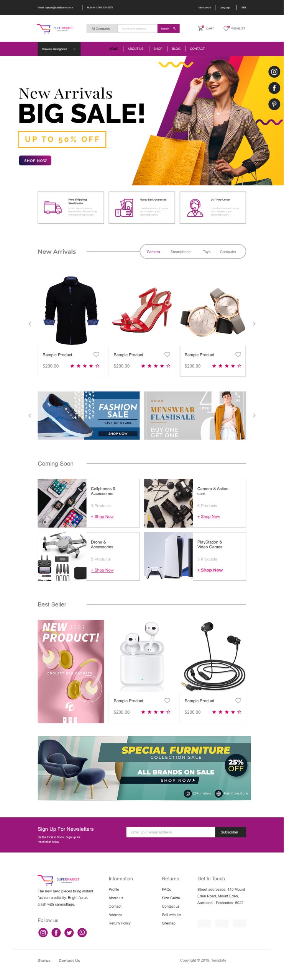This screenshot has height=980, width=284.
Task: Rate the watch product fifth star
Action: pos(239,366)
